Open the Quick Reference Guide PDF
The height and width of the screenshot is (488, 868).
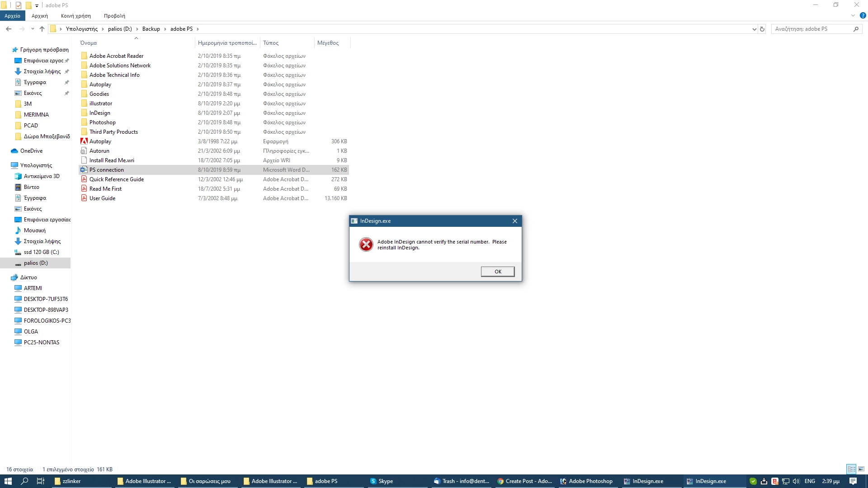click(116, 179)
